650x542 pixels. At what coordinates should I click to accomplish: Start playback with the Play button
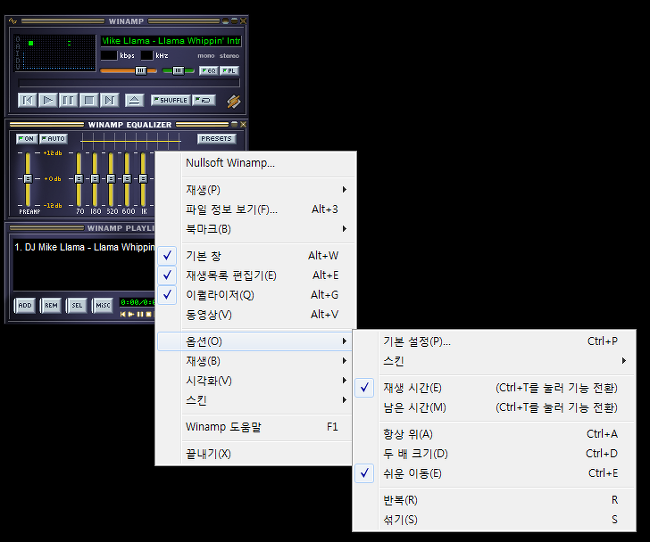(x=48, y=100)
